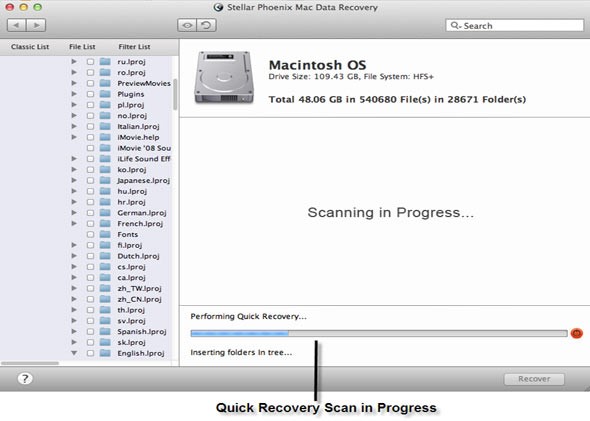Click the forward navigation arrow button
The height and width of the screenshot is (421, 590).
pos(36,25)
